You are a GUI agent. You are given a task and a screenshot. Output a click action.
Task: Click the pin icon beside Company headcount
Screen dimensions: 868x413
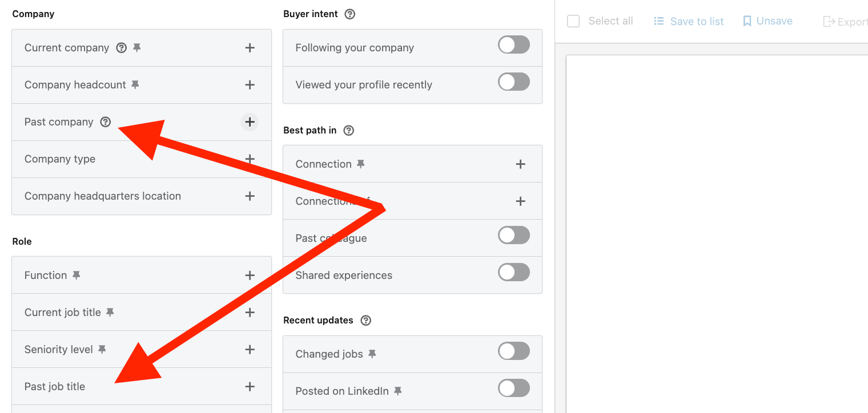(x=135, y=84)
